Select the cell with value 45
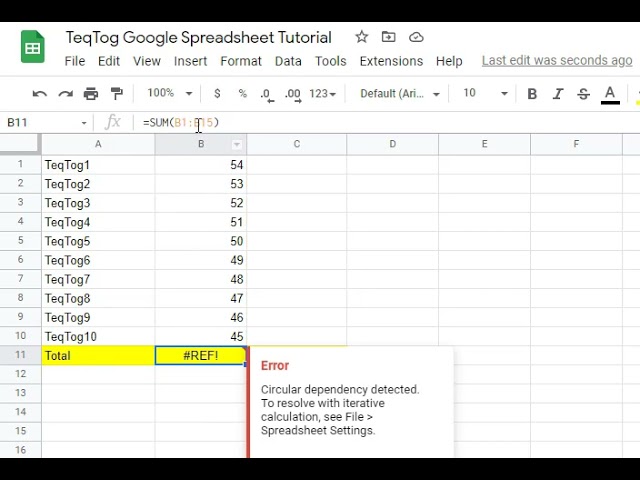Viewport: 640px width, 480px height. pos(201,337)
